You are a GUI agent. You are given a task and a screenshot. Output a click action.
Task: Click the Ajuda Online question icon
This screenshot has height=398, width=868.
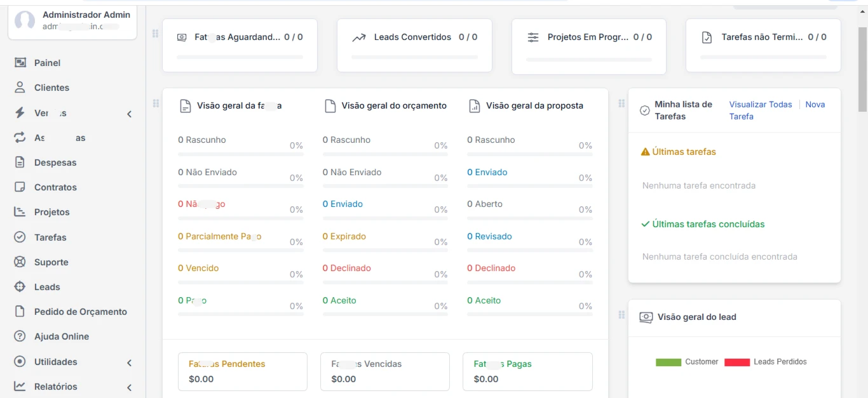pos(20,336)
